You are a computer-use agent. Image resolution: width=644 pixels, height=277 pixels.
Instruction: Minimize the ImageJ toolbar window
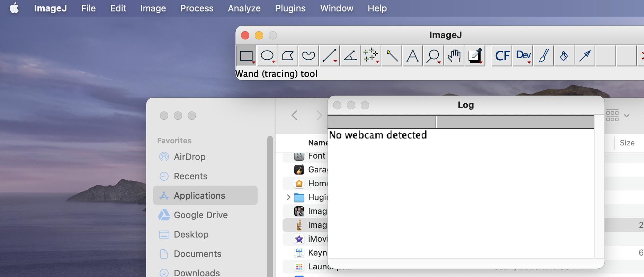[x=259, y=35]
